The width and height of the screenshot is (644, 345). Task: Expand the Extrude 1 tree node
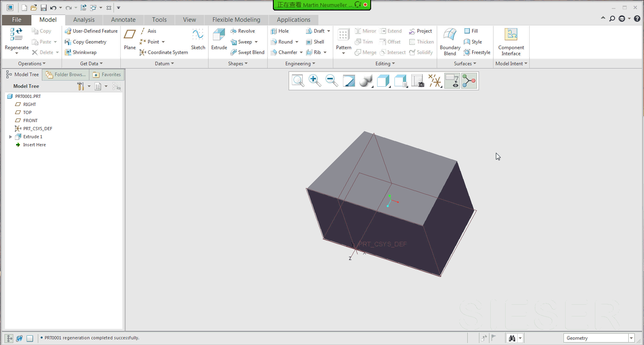pyautogui.click(x=10, y=137)
